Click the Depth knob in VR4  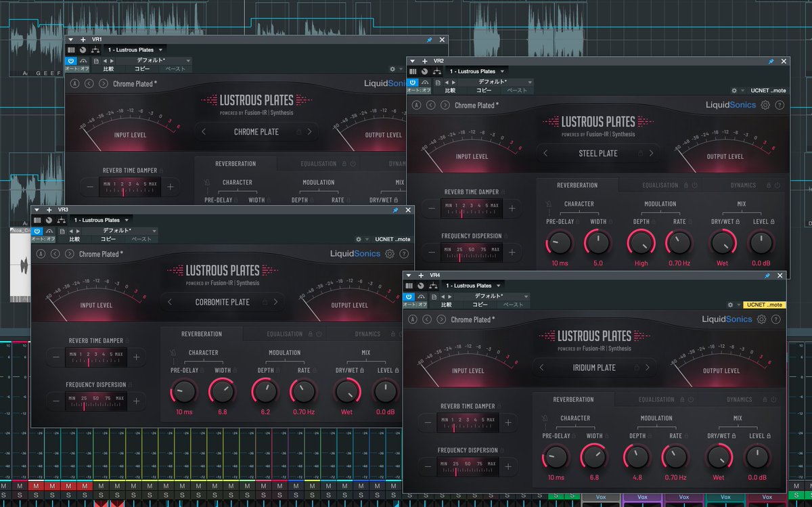point(637,457)
